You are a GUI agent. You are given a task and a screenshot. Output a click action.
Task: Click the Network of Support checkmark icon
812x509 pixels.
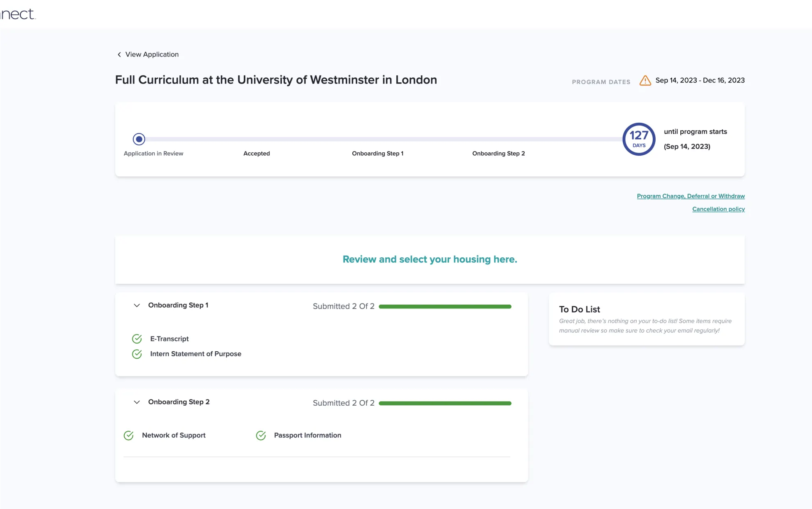[129, 435]
